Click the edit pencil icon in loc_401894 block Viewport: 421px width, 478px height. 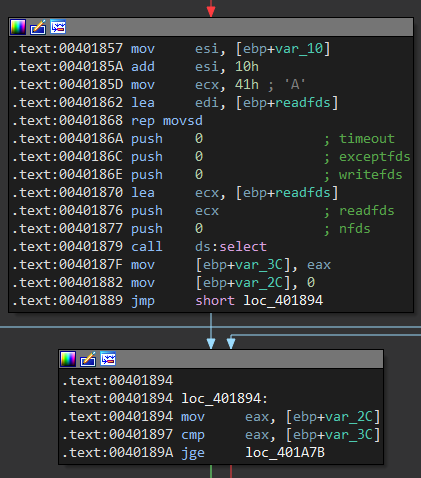pos(88,359)
